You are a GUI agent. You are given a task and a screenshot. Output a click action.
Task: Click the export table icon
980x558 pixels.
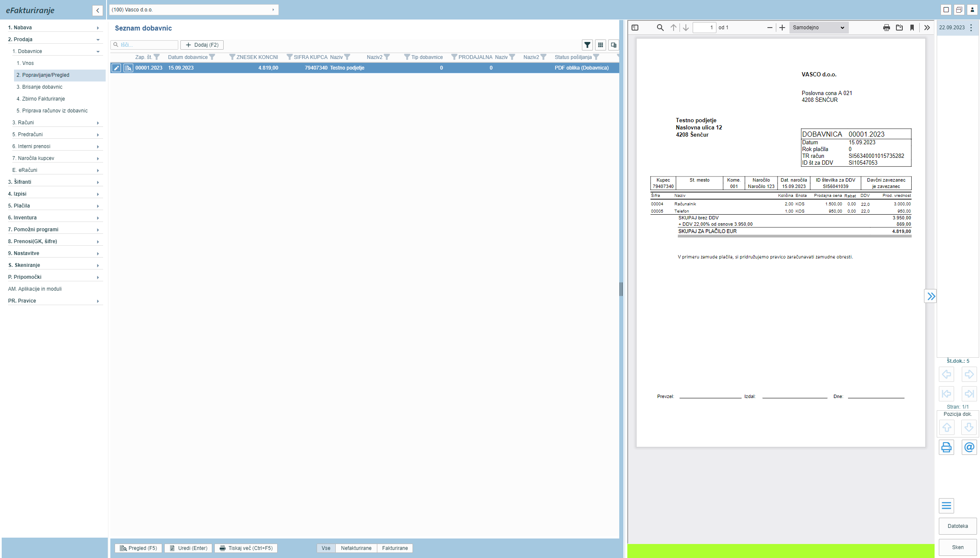click(614, 45)
